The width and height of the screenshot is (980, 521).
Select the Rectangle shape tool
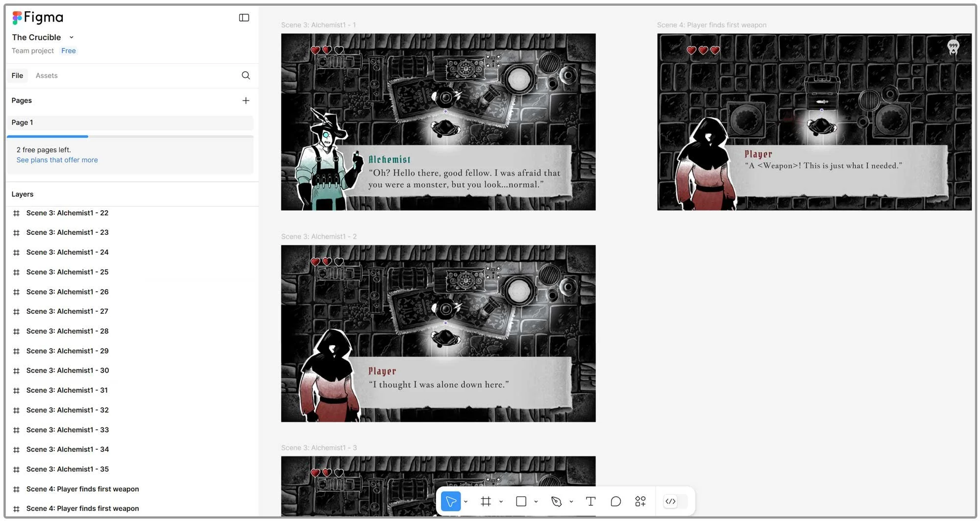pos(521,501)
